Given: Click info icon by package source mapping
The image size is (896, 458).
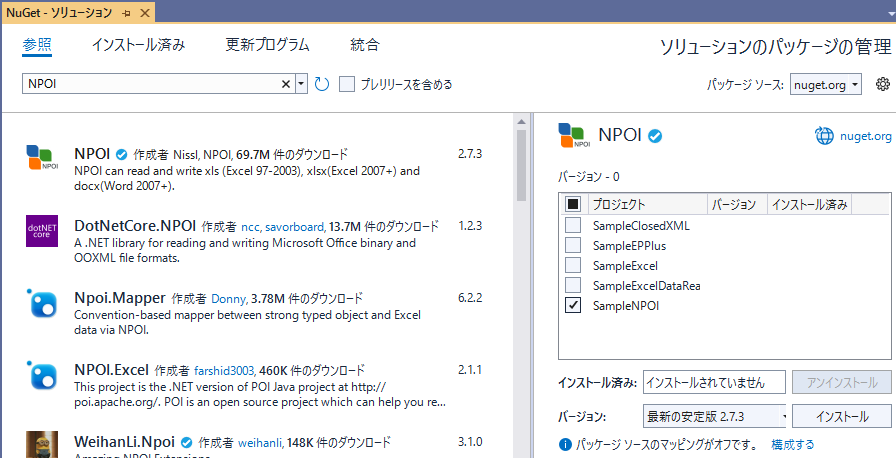Looking at the screenshot, I should 565,444.
